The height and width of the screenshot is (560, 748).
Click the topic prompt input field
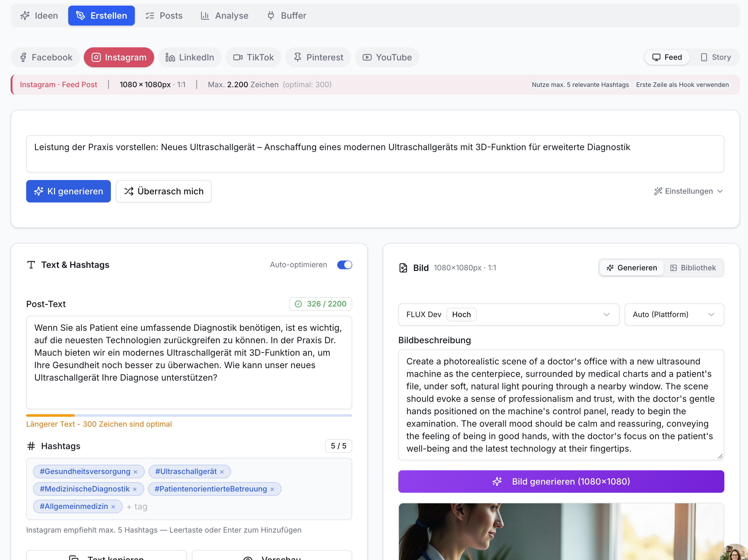tap(375, 154)
